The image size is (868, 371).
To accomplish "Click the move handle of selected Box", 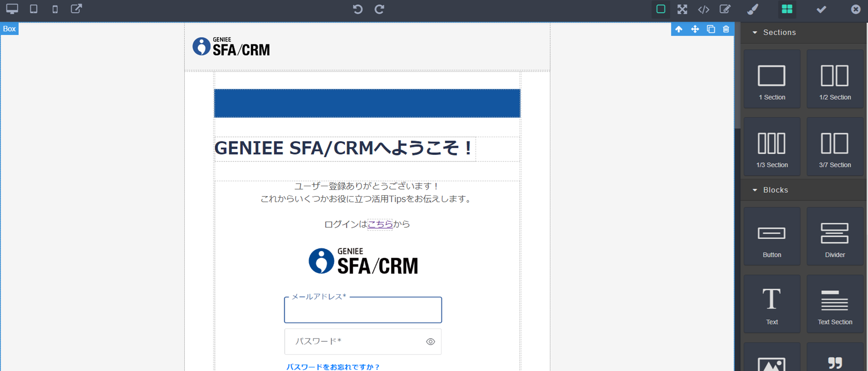I will point(695,29).
